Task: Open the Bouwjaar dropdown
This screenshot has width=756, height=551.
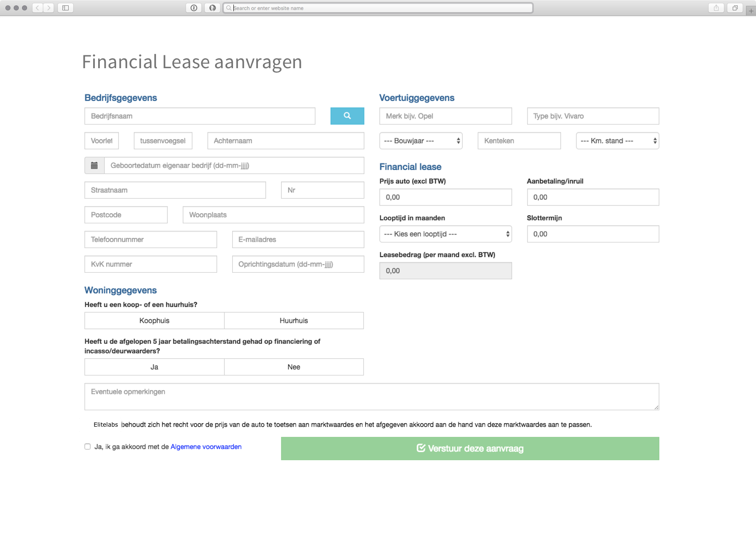Action: coord(421,141)
